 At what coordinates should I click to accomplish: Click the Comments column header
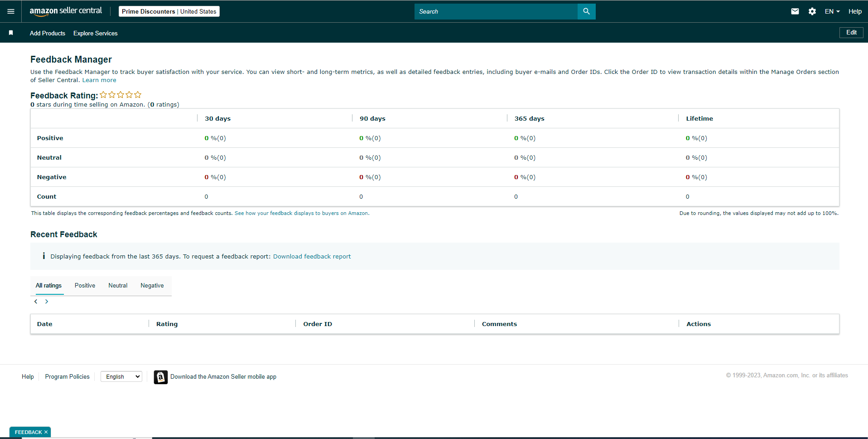click(499, 324)
